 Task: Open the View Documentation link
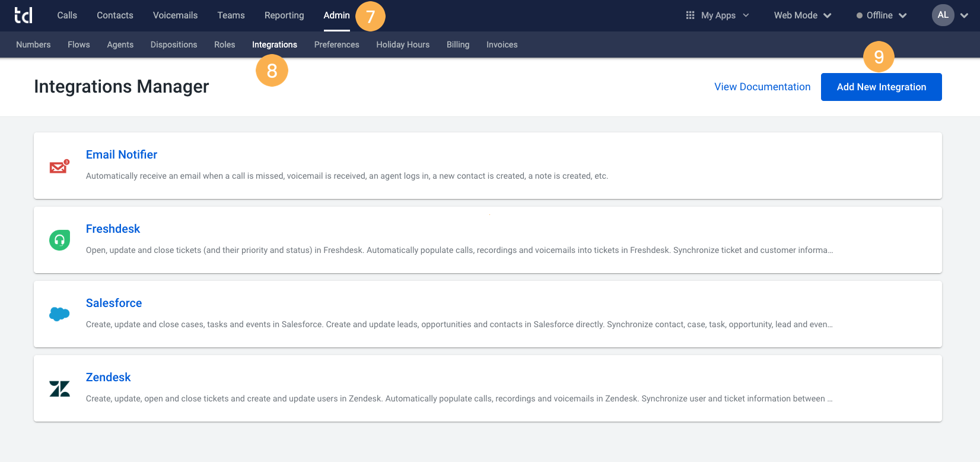[762, 87]
